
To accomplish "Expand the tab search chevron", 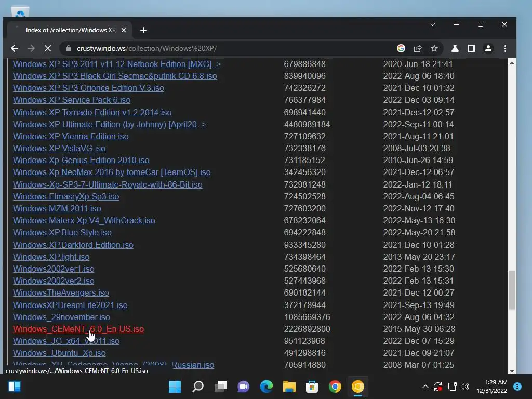I will (433, 24).
